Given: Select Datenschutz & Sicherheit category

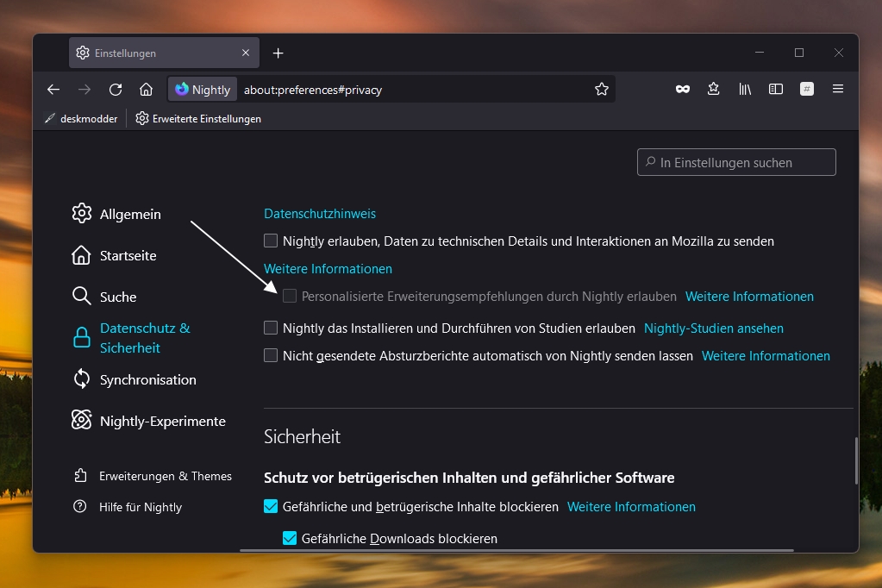Looking at the screenshot, I should (x=132, y=338).
